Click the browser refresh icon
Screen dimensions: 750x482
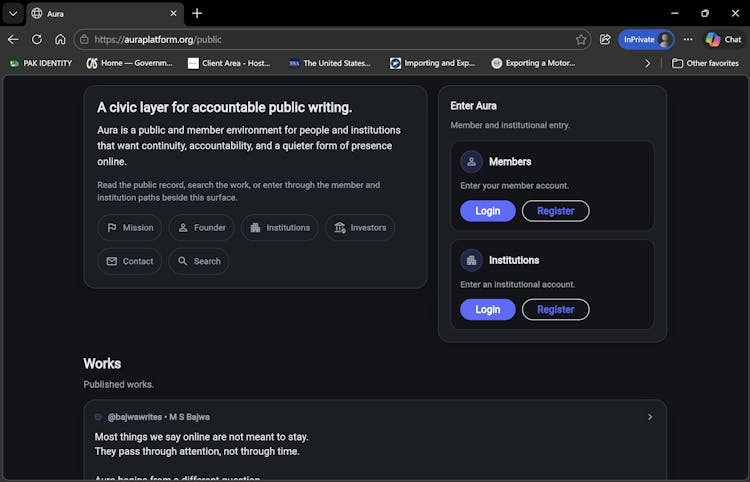pyautogui.click(x=37, y=40)
